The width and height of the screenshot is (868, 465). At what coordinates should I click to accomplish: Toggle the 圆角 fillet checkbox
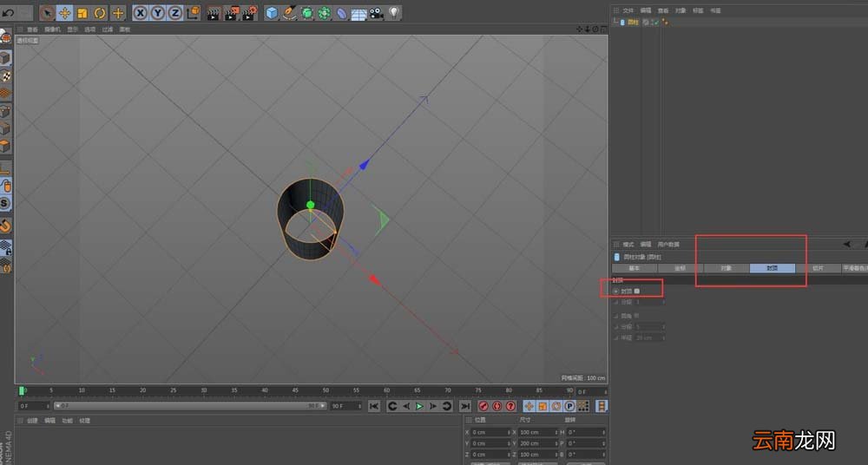[636, 316]
